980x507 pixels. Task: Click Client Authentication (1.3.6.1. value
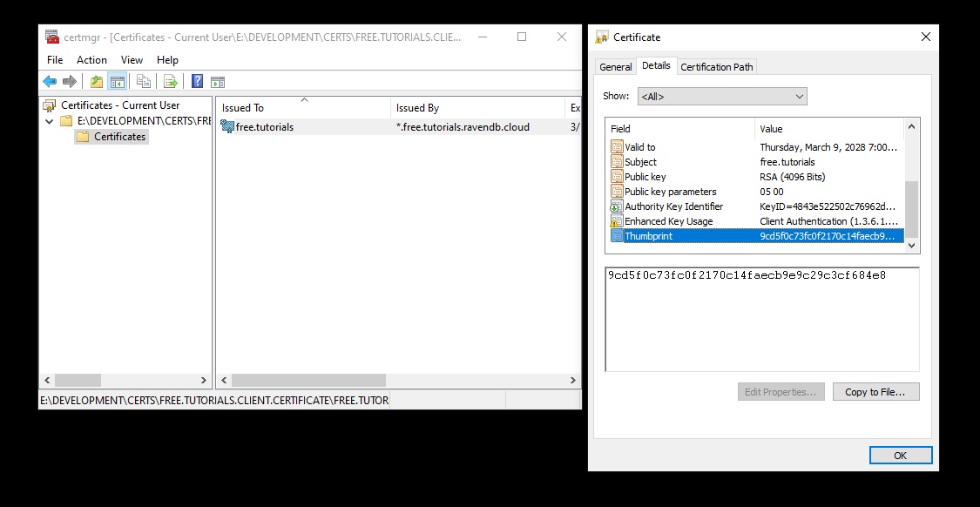pyautogui.click(x=828, y=221)
